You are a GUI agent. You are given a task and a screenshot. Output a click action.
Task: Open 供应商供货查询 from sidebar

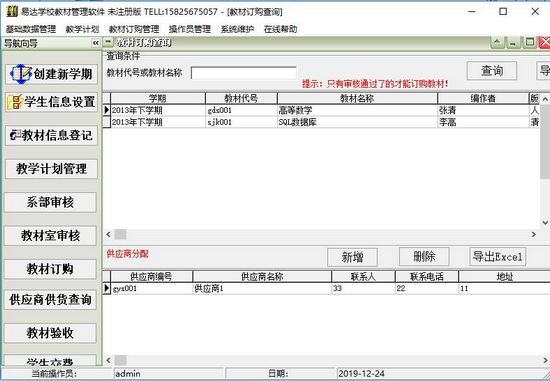point(50,300)
